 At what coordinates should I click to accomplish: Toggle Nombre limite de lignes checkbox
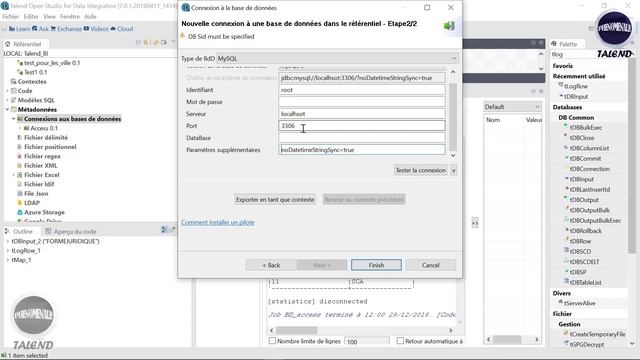[x=272, y=340]
